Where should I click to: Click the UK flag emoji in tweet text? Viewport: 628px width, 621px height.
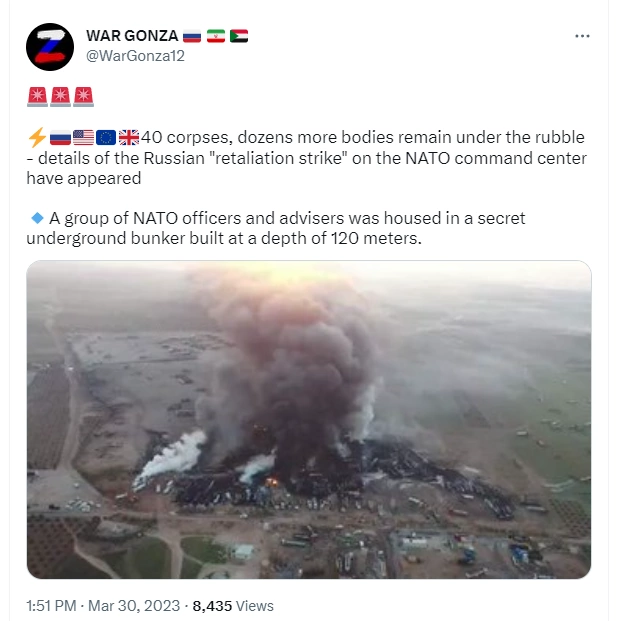coord(129,137)
